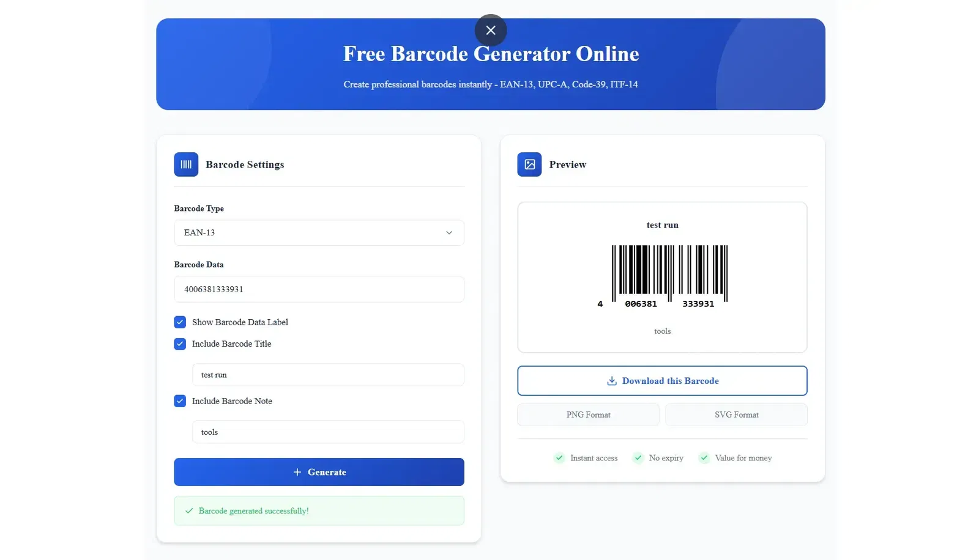Click the image icon beside Preview
Screen dimensions: 979x560
pyautogui.click(x=529, y=164)
